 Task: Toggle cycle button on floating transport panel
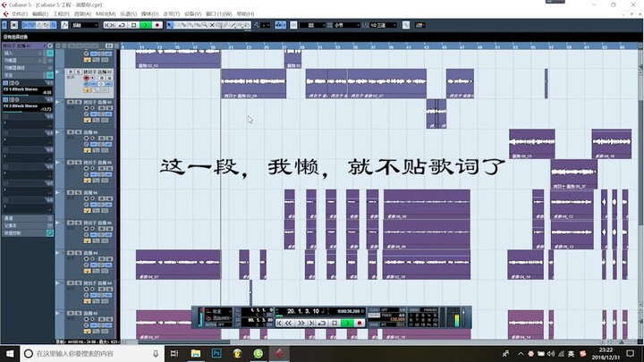pyautogui.click(x=322, y=323)
